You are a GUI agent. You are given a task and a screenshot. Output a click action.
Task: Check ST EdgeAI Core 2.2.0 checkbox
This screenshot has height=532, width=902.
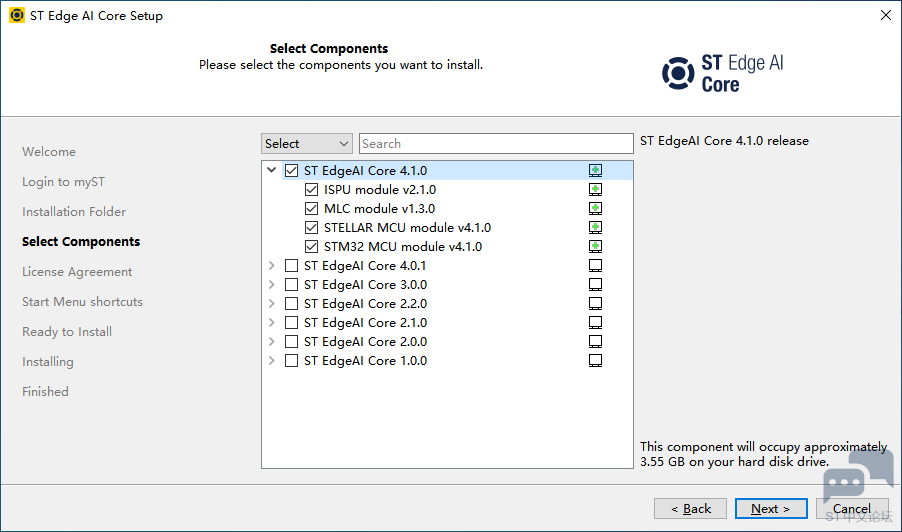point(292,304)
